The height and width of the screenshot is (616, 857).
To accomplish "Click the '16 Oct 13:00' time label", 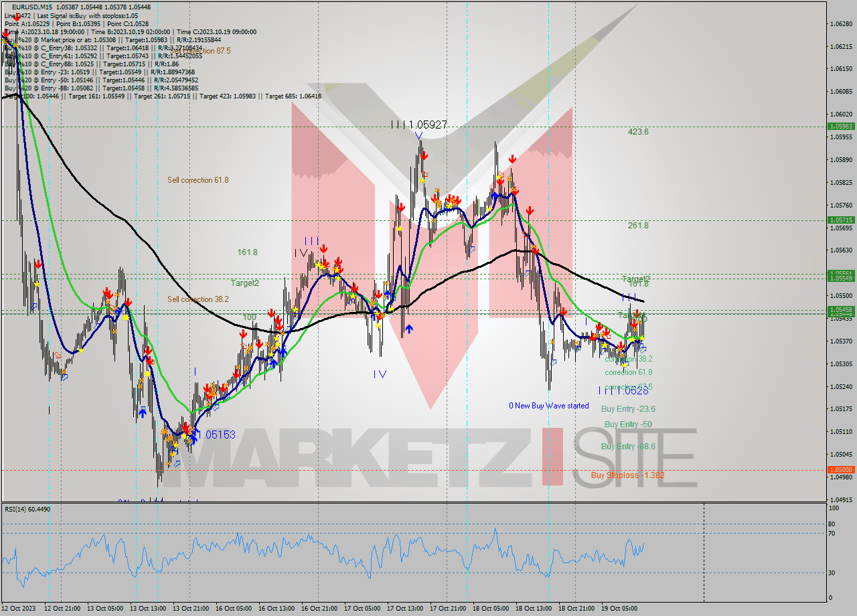I will point(276,609).
